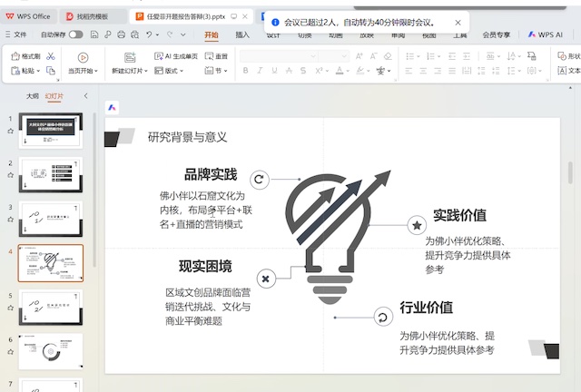Click the scissors cut icon
The image size is (581, 392).
tap(51, 56)
